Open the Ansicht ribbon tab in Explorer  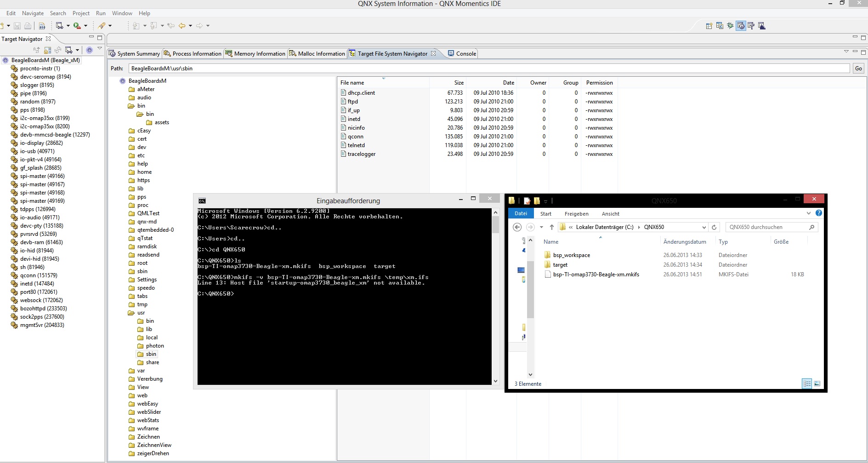coord(610,214)
